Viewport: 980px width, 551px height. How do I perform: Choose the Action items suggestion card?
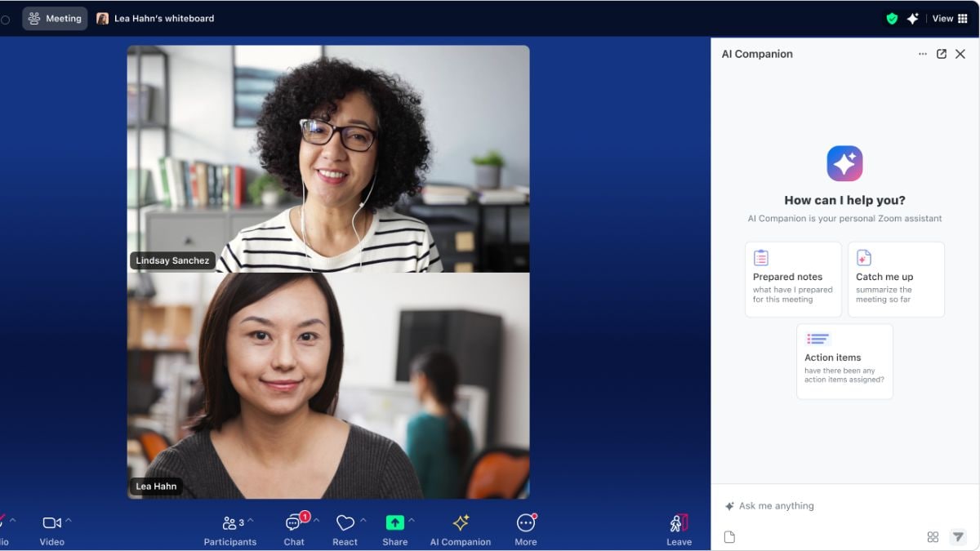(x=844, y=362)
